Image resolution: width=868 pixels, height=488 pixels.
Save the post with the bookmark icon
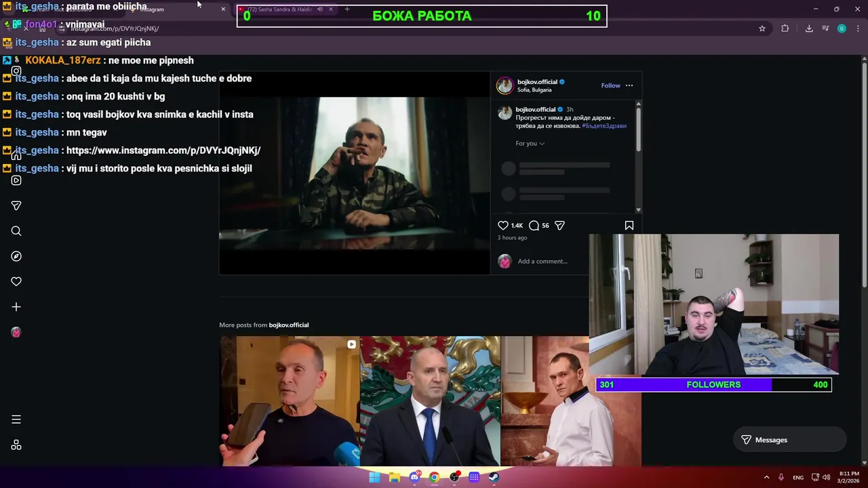[629, 225]
